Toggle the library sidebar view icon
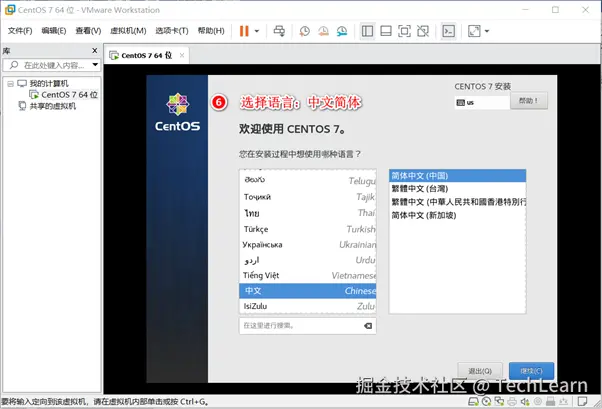The height and width of the screenshot is (409, 602). pyautogui.click(x=367, y=31)
